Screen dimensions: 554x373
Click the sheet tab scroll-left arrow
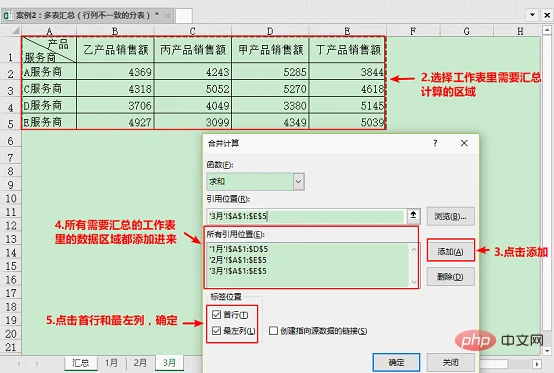tap(19, 363)
